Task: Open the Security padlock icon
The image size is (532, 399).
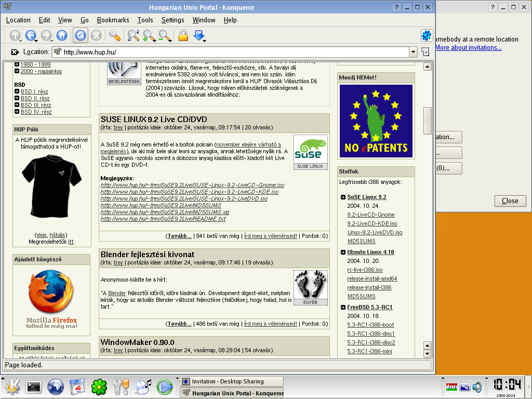Action: pyautogui.click(x=183, y=35)
